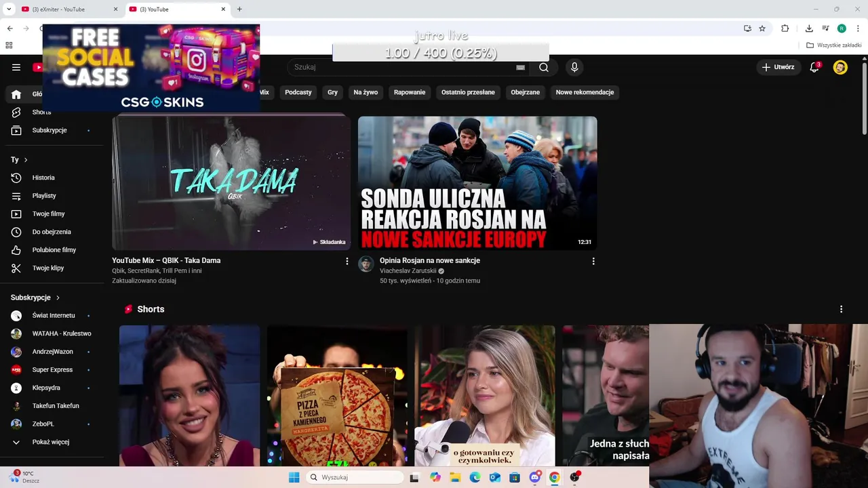Play the Taka Dama mix thumbnail

click(231, 183)
